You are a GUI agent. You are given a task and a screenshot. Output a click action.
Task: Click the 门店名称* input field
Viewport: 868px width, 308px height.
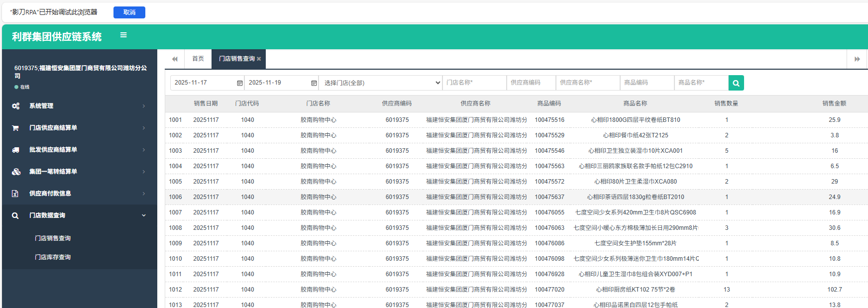(474, 83)
